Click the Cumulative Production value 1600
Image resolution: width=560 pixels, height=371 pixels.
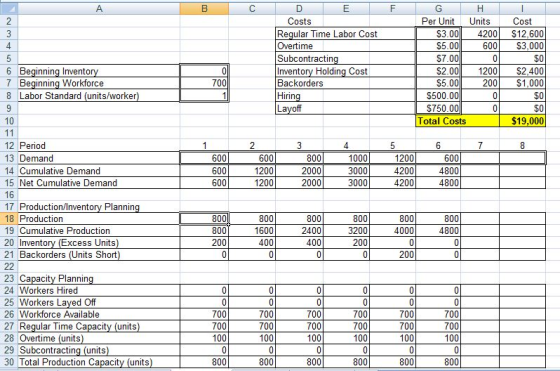pyautogui.click(x=252, y=231)
